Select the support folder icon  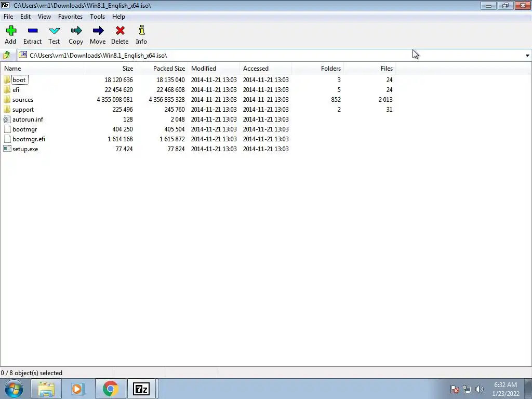pos(7,109)
